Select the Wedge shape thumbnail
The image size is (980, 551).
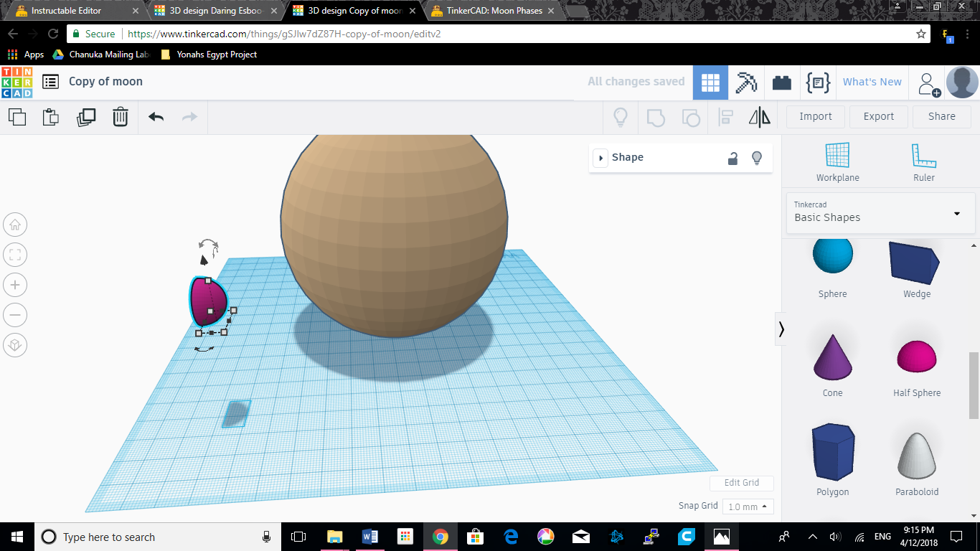(915, 263)
